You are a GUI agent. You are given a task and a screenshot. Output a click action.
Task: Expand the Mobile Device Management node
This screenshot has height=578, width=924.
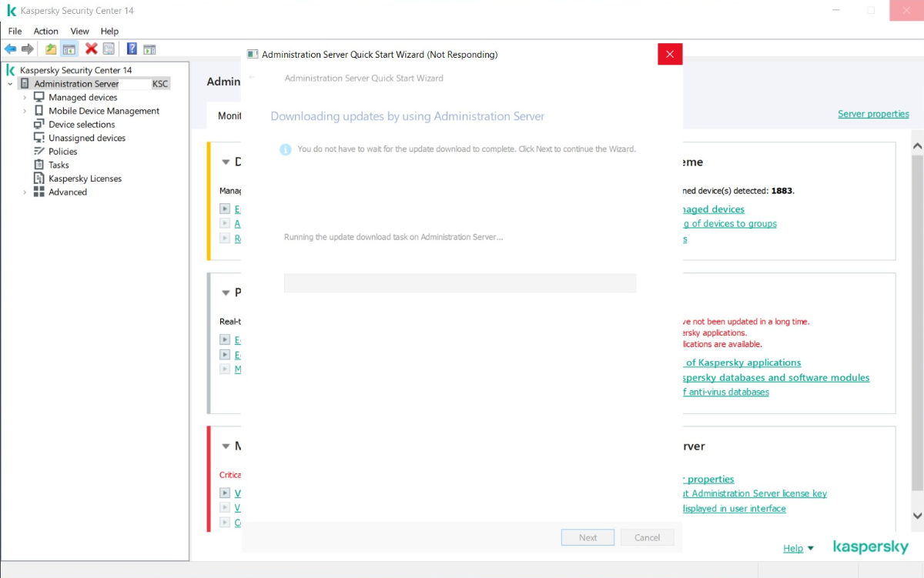point(25,111)
